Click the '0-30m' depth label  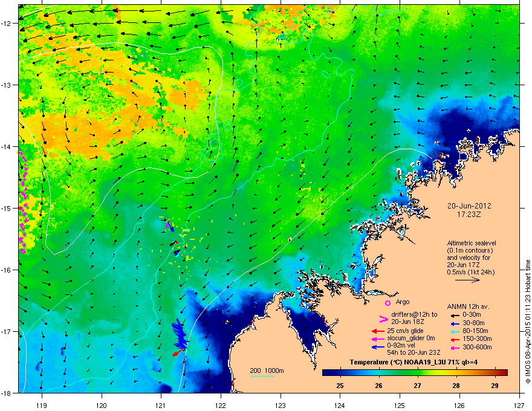tap(472, 315)
